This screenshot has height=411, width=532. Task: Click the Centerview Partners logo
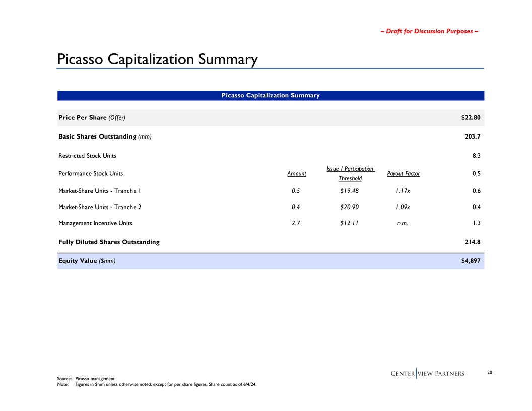pyautogui.click(x=427, y=373)
